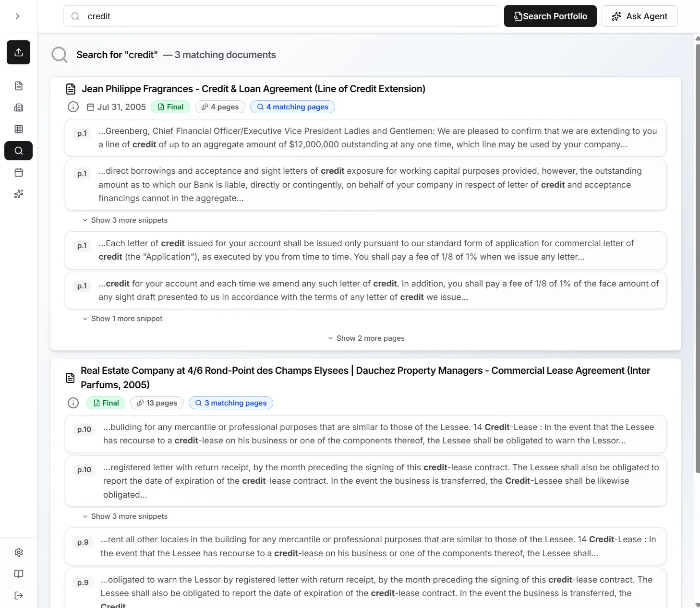Toggle the 4 matching pages filter
Image resolution: width=700 pixels, height=608 pixels.
pyautogui.click(x=292, y=107)
